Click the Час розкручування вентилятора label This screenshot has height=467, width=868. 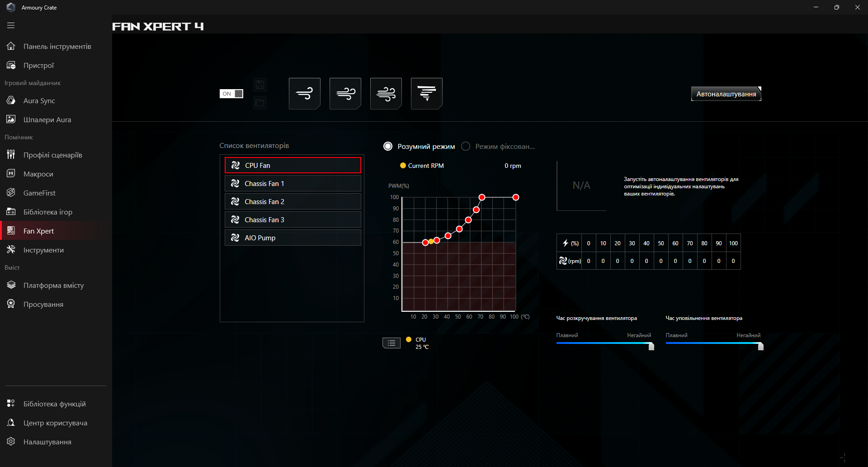pos(597,318)
